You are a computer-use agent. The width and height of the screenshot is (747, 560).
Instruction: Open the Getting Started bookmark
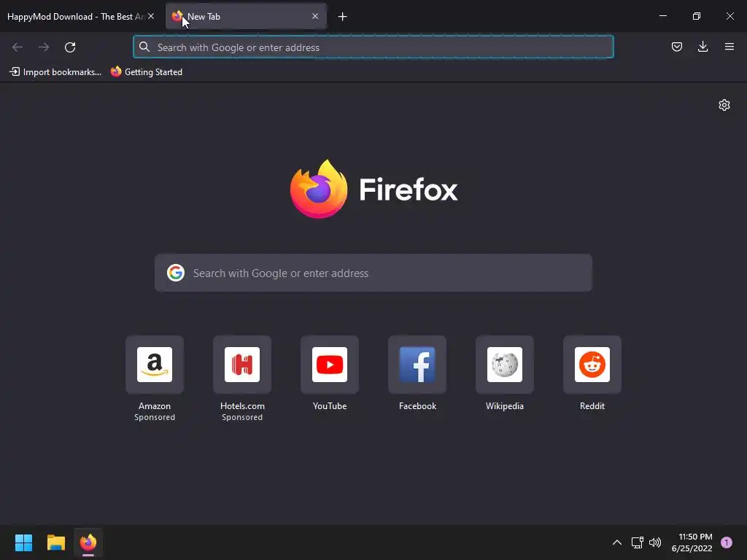coord(147,72)
